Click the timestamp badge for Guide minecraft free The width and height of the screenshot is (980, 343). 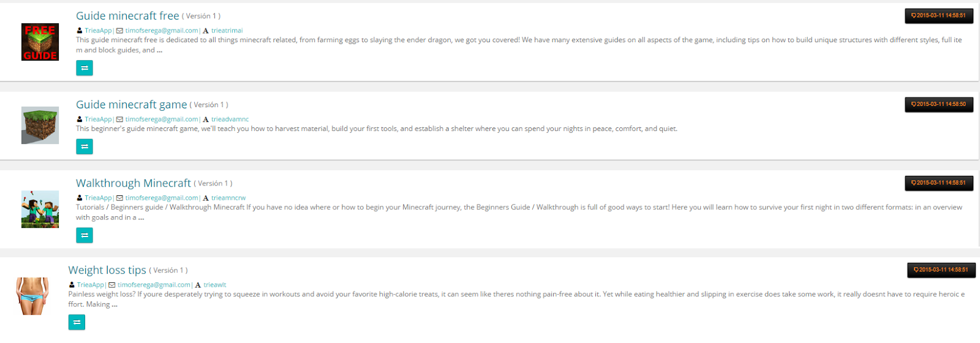pos(938,16)
